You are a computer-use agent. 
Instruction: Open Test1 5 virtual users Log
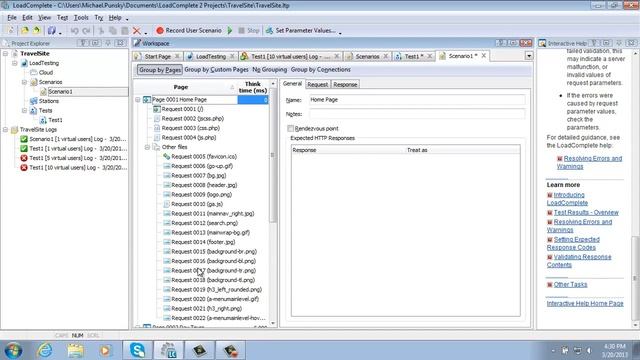[78, 158]
